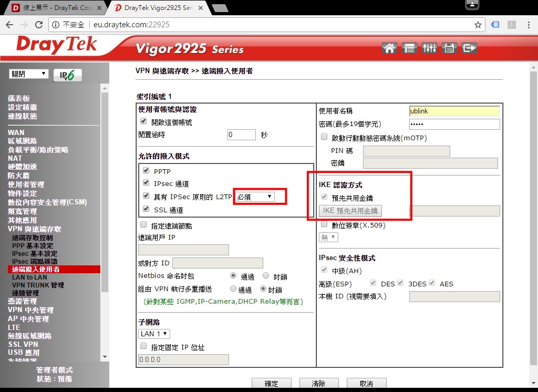Select Netbios 通過 radio button
Screen dimensions: 538x392
click(233, 276)
